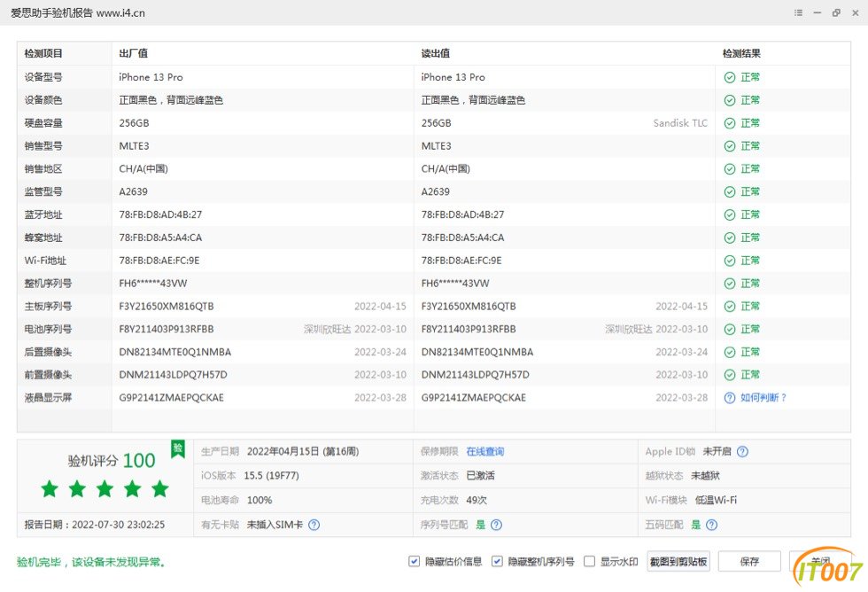Click the production date 2022年04月15日 (第16周)
This screenshot has width=868, height=592.
[x=303, y=451]
